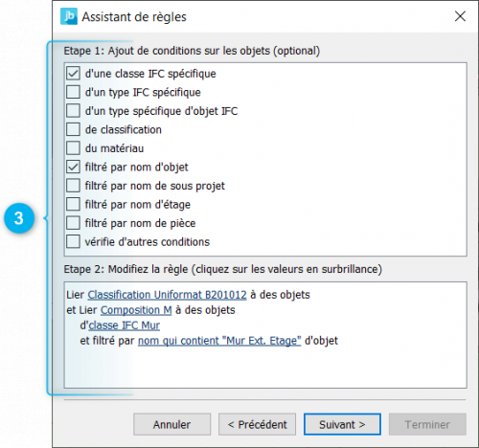Image resolution: width=479 pixels, height=448 pixels.
Task: Check the "de classification" box
Action: coord(73,129)
